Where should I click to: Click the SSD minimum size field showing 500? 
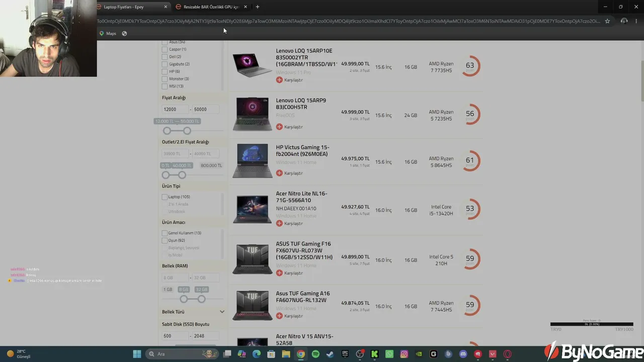(175, 336)
